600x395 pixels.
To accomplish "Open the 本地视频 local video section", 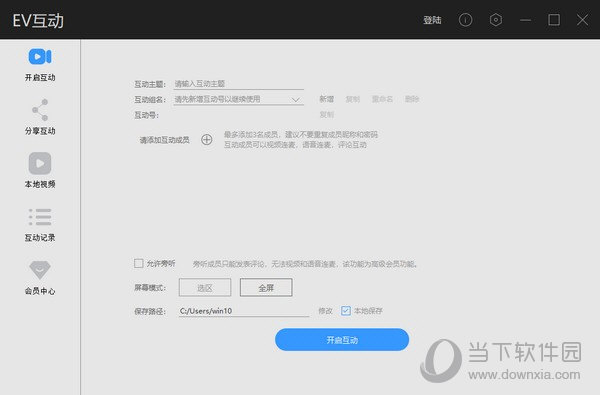I will (40, 170).
